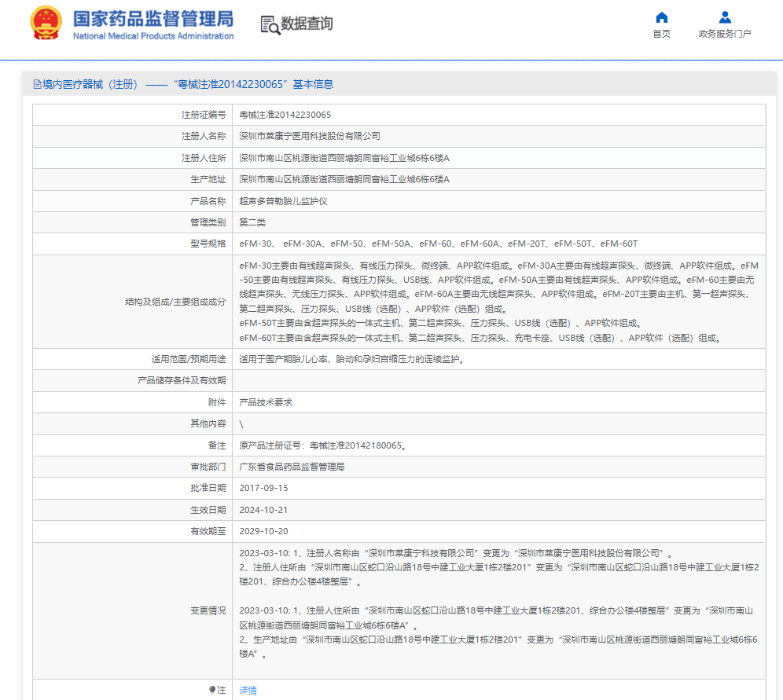The width and height of the screenshot is (783, 700).
Task: Click the 附件 row label
Action: coord(217,402)
